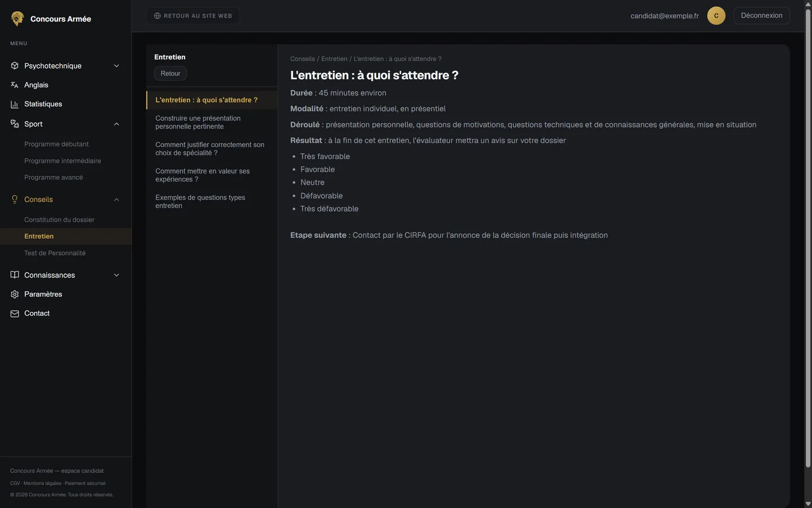
Task: Select article L'entretien : à quoi s'attendre ?
Action: [212, 100]
